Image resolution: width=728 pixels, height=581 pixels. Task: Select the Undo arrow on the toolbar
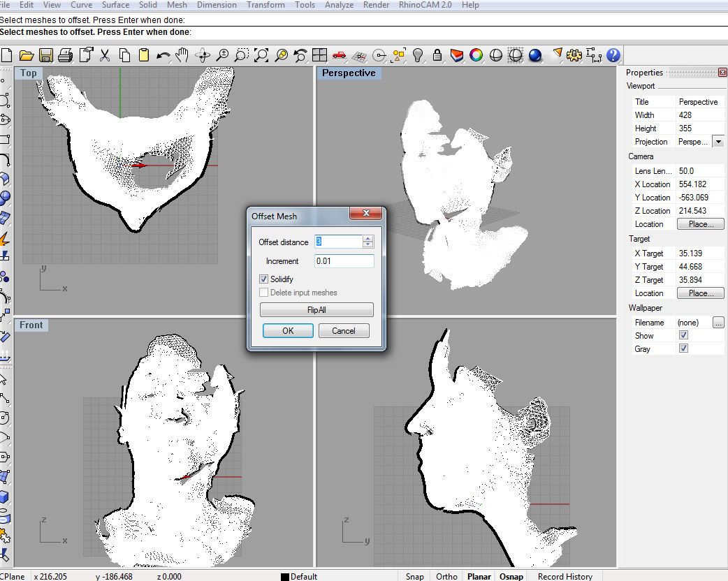[163, 54]
